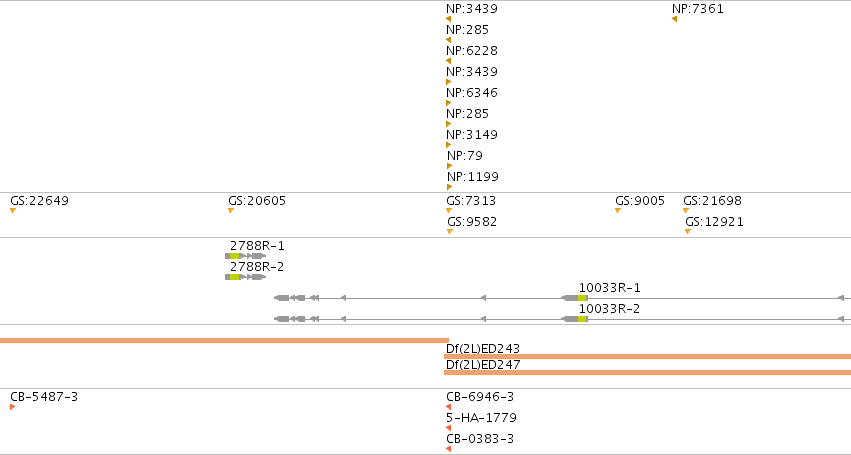Click yellow-green block on 10033R-2 transcript
Screen dimensions: 851x455
tap(582, 319)
